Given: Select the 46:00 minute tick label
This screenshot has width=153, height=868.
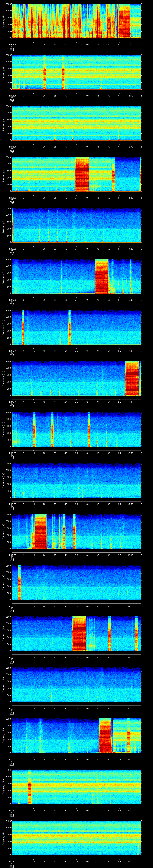Looking at the screenshot, I should [130, 351].
